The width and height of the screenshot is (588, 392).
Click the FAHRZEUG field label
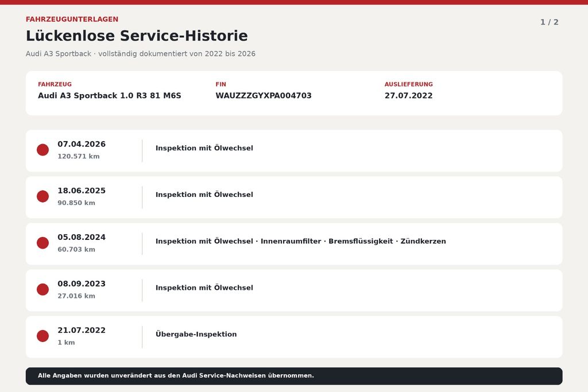coord(55,84)
